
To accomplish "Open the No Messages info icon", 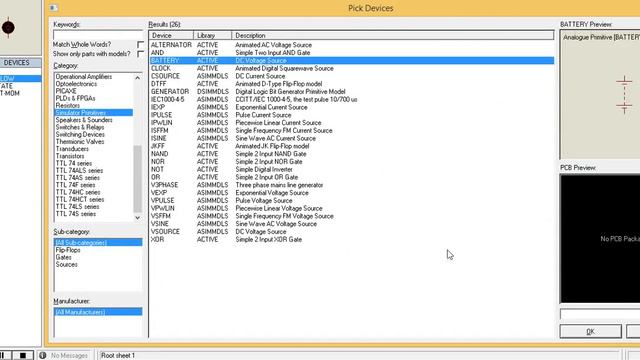I will (x=42, y=356).
